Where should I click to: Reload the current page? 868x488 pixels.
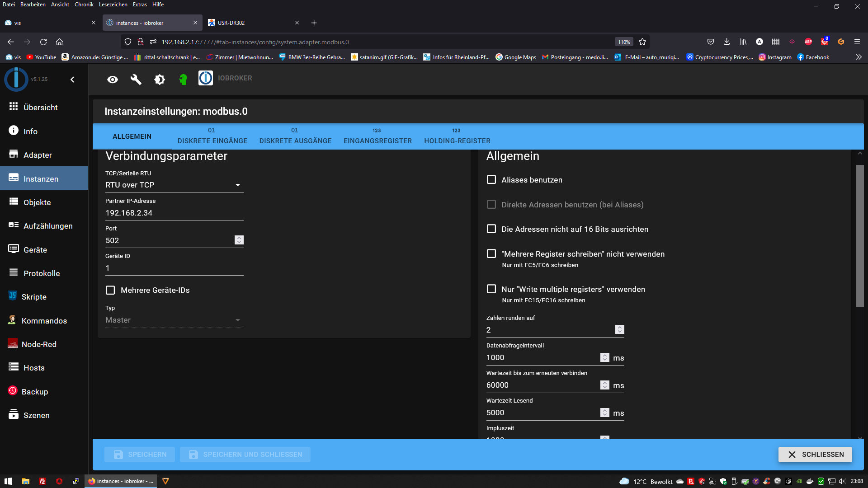[43, 42]
